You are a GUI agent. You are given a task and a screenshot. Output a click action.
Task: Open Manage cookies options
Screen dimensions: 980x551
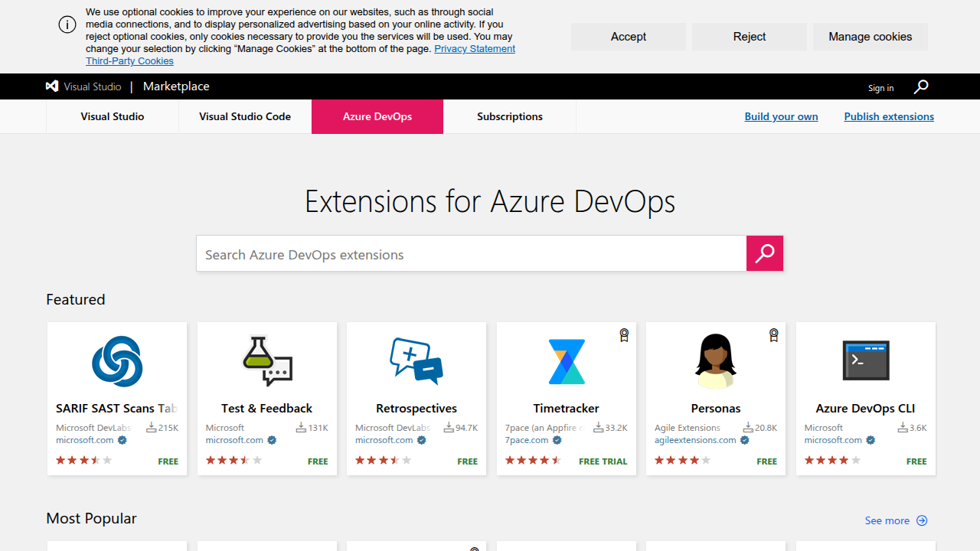[871, 37]
